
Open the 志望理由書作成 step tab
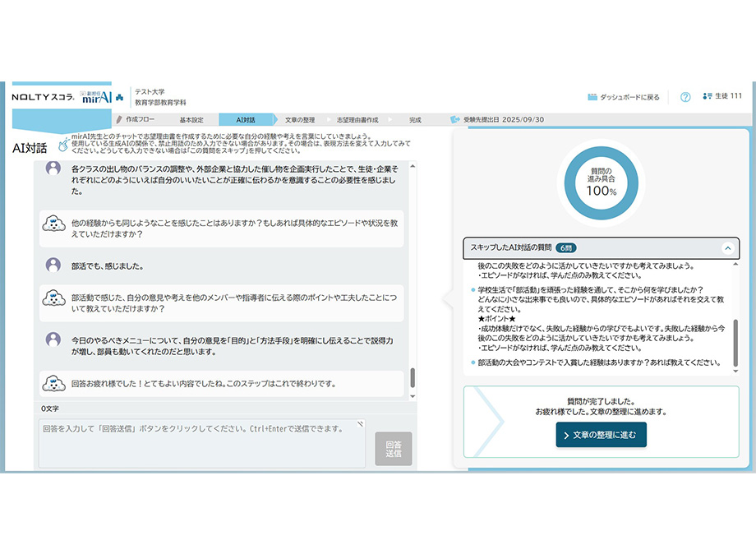(357, 120)
